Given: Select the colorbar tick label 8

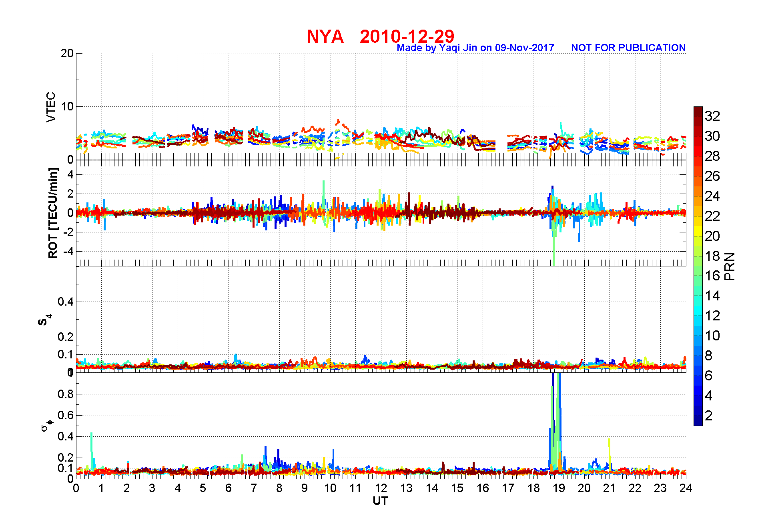Looking at the screenshot, I should [x=709, y=356].
